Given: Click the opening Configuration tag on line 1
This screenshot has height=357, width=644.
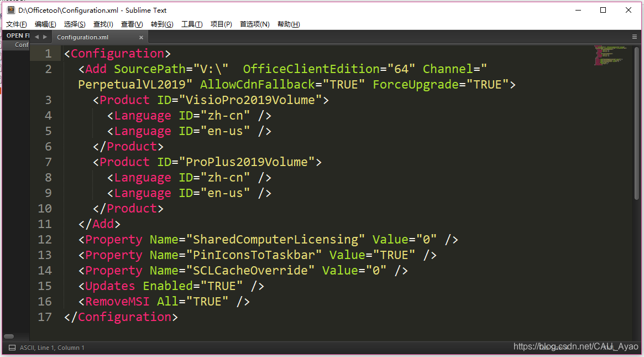Looking at the screenshot, I should pos(117,54).
